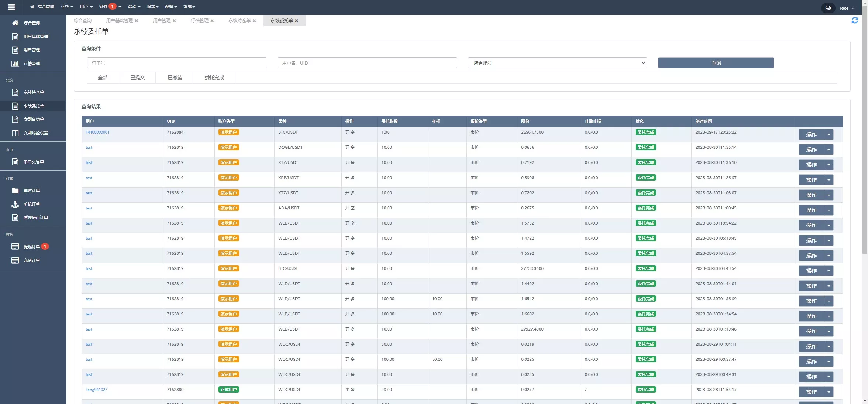
Task: Click the 交割场控设置 columns icon
Action: click(15, 133)
